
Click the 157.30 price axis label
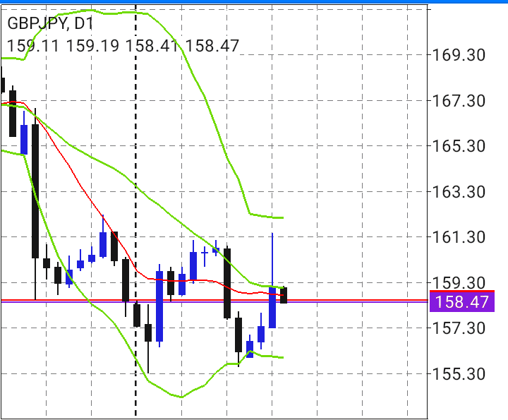click(459, 328)
